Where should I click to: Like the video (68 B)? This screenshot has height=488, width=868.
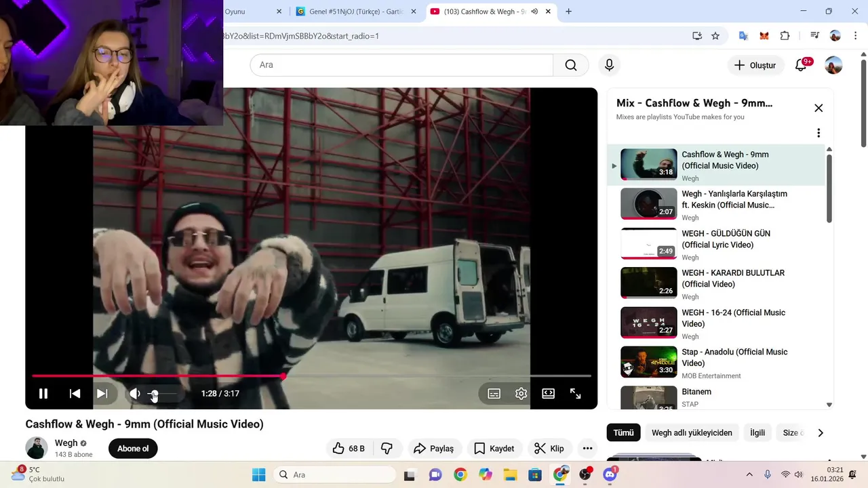(x=349, y=449)
